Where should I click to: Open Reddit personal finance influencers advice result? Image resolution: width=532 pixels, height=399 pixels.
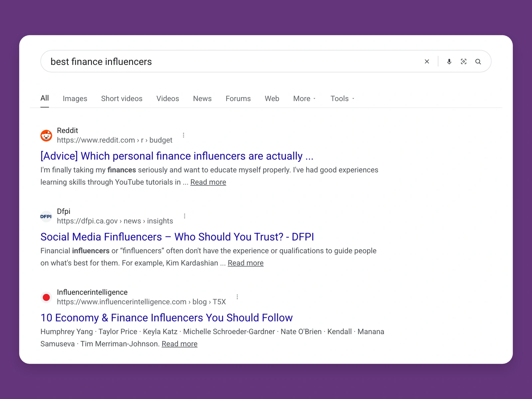click(x=177, y=156)
